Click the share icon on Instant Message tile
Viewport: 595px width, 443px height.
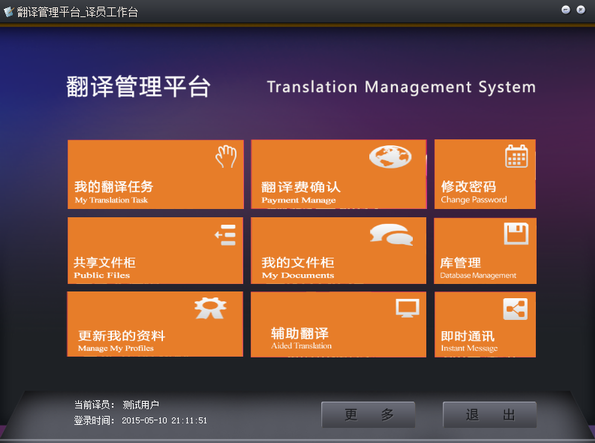coord(515,309)
